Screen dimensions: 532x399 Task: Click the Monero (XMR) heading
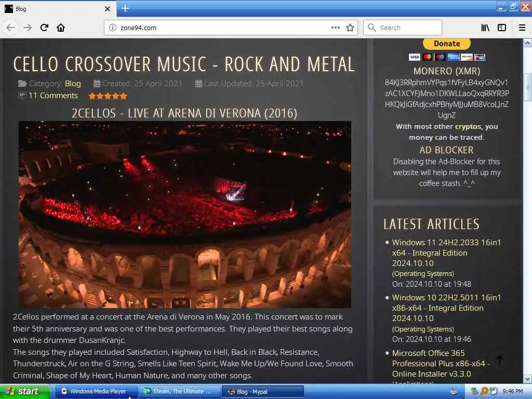coord(447,71)
